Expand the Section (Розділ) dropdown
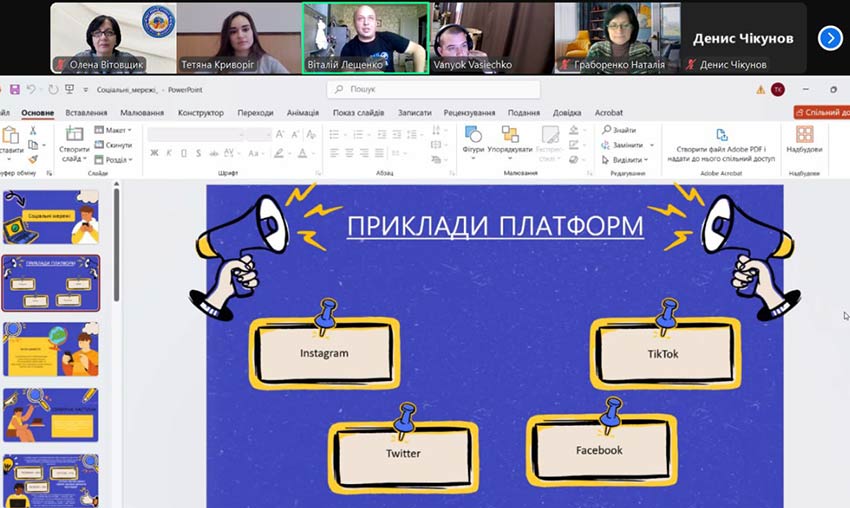The height and width of the screenshot is (508, 850). click(114, 159)
